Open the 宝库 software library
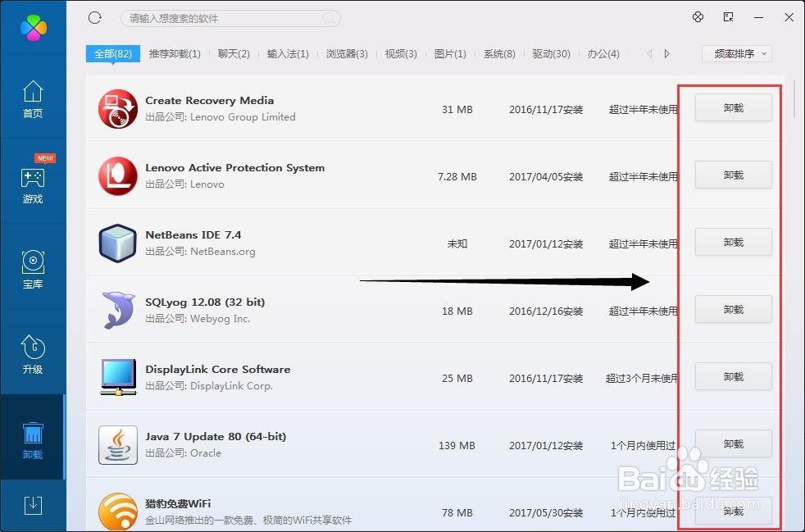This screenshot has width=805, height=532. pyautogui.click(x=33, y=270)
